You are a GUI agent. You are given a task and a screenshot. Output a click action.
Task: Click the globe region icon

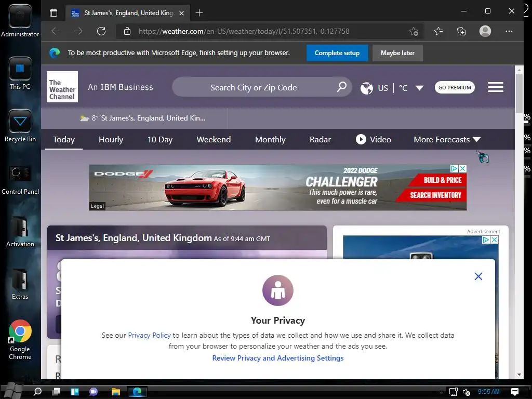point(366,88)
